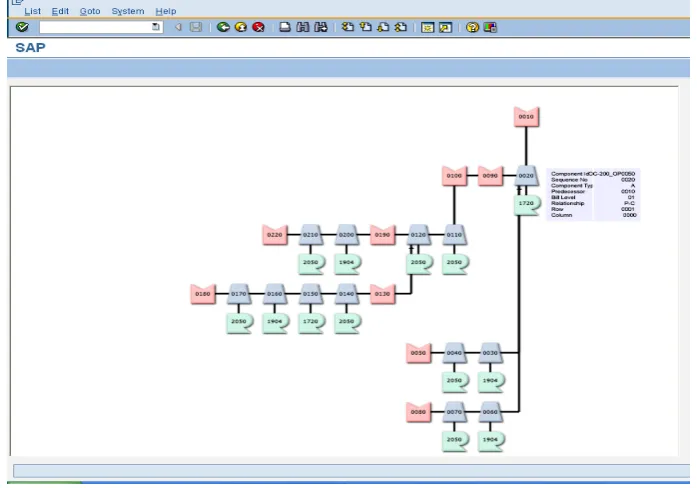Select the pink node 0180
Image resolution: width=697 pixels, height=488 pixels.
coord(203,294)
